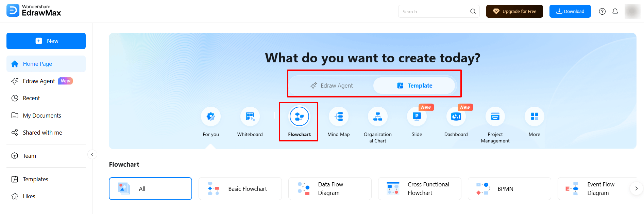Open notifications bell icon

tap(615, 11)
